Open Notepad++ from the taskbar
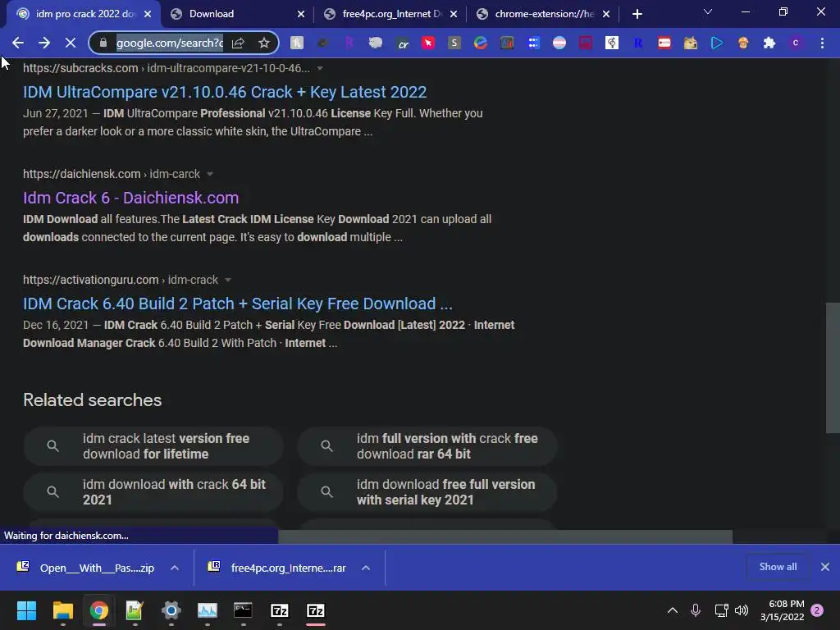 (x=135, y=610)
